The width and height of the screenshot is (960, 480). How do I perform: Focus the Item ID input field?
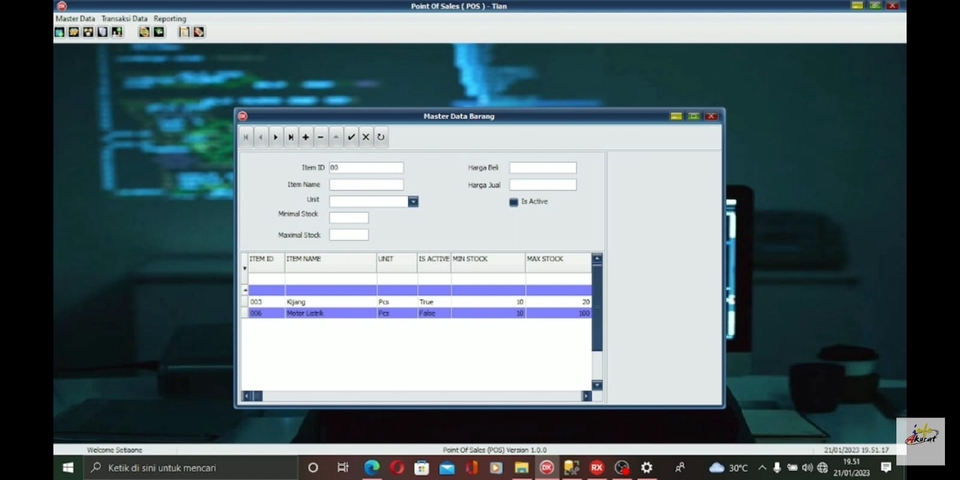pos(366,168)
